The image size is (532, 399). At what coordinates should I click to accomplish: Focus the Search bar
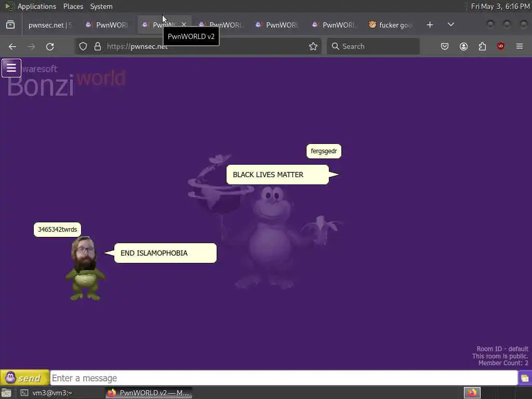point(373,46)
